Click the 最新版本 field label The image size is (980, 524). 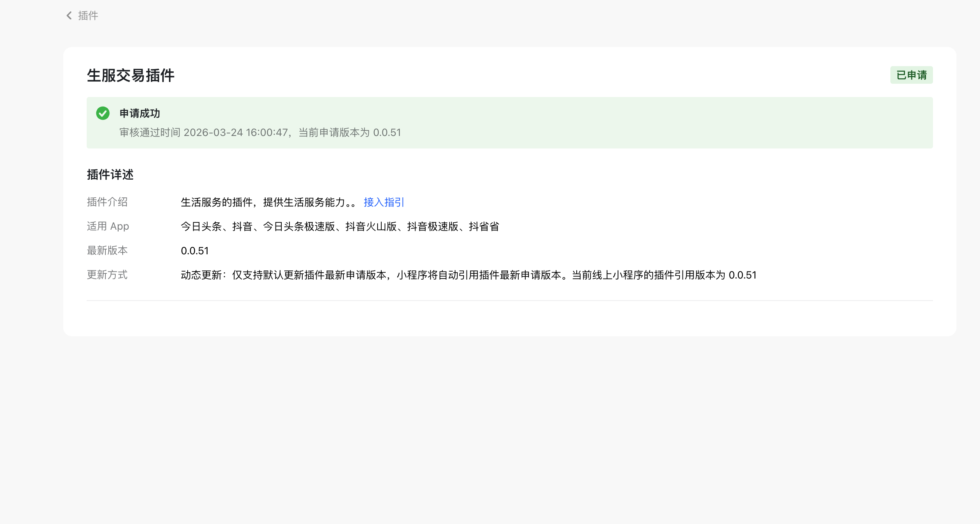pos(107,250)
